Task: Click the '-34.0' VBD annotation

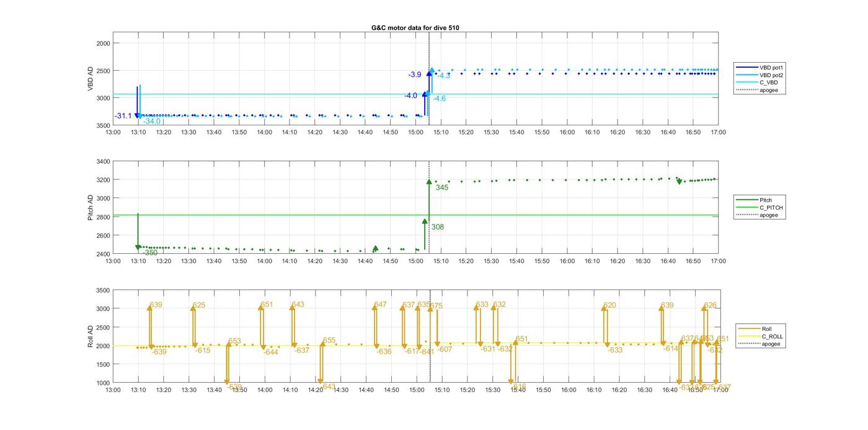Action: [x=152, y=122]
